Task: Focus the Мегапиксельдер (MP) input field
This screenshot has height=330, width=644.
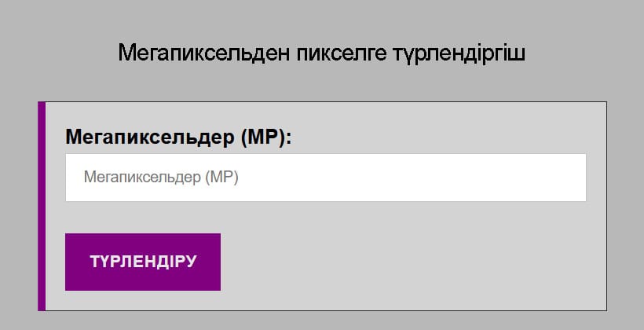Action: coord(325,178)
